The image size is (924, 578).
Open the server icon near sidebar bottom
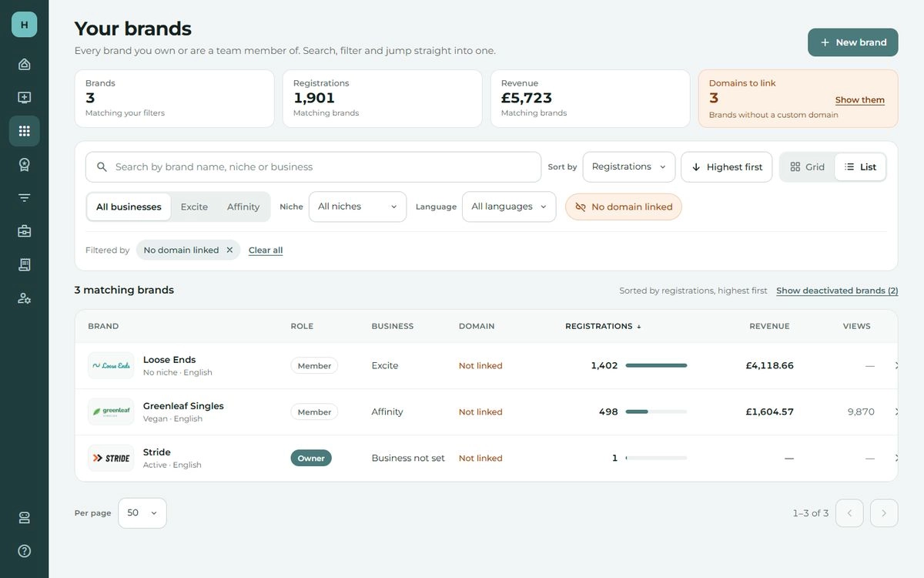click(24, 518)
